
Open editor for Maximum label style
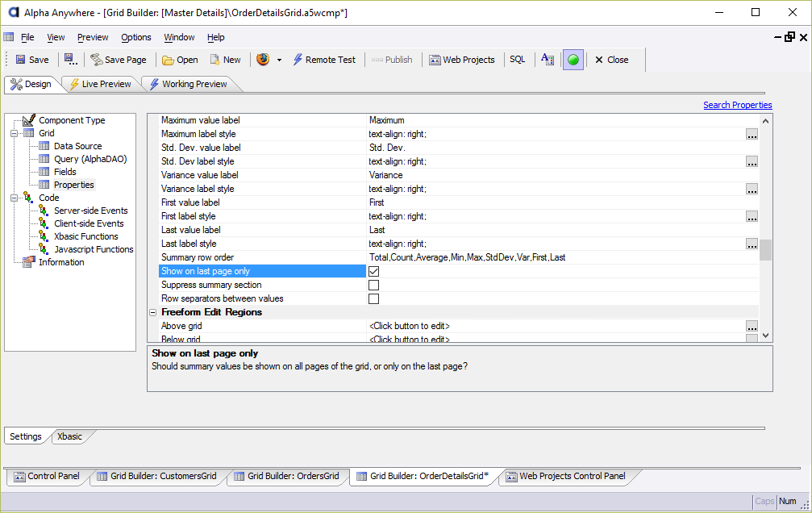(x=752, y=134)
